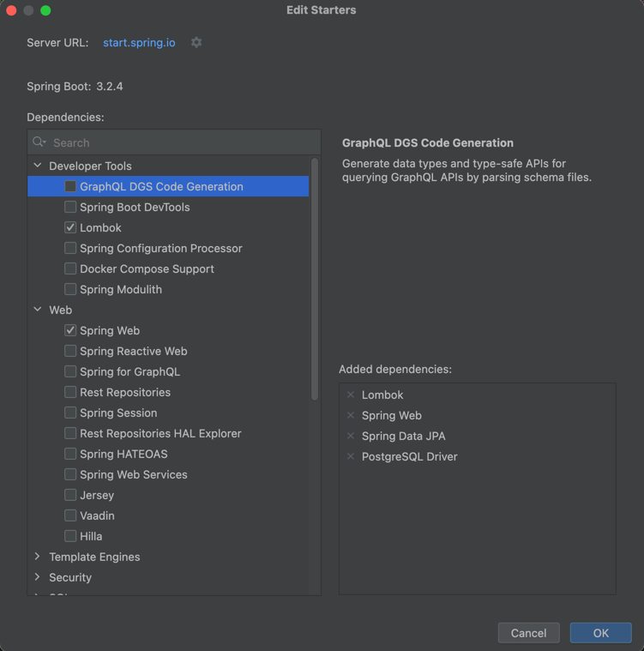This screenshot has height=651, width=644.
Task: Enable Spring HATEOAS checkbox
Action: 70,454
